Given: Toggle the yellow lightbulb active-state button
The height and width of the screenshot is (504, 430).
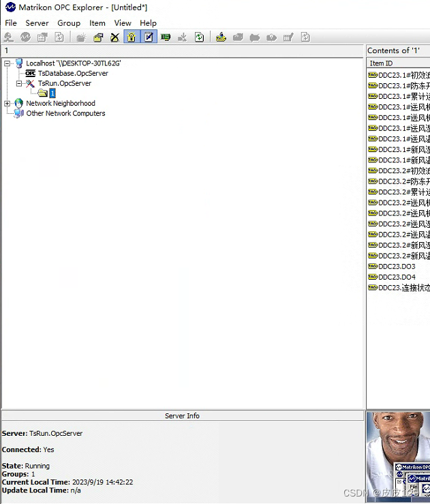Looking at the screenshot, I should tap(132, 38).
